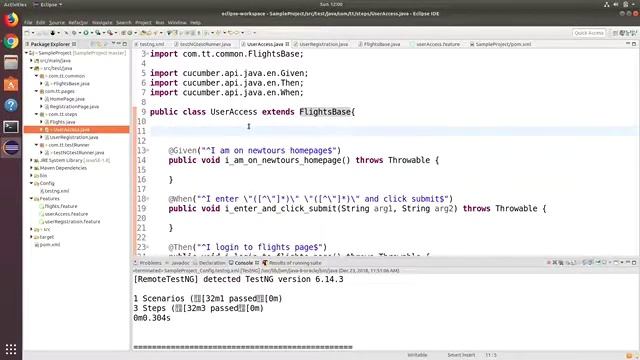Viewport: 640px width, 360px height.
Task: Open the Package Explorer view menu arrow
Action: click(x=113, y=44)
